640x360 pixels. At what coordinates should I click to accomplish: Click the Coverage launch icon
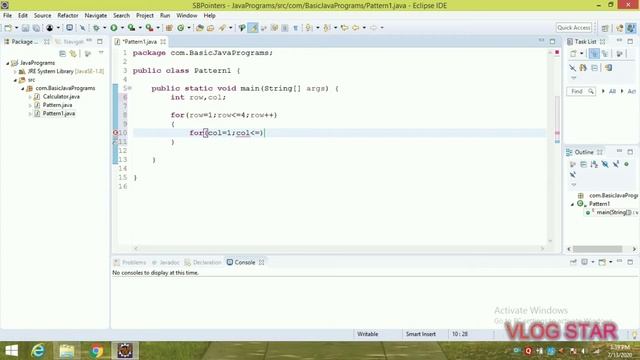(x=131, y=28)
